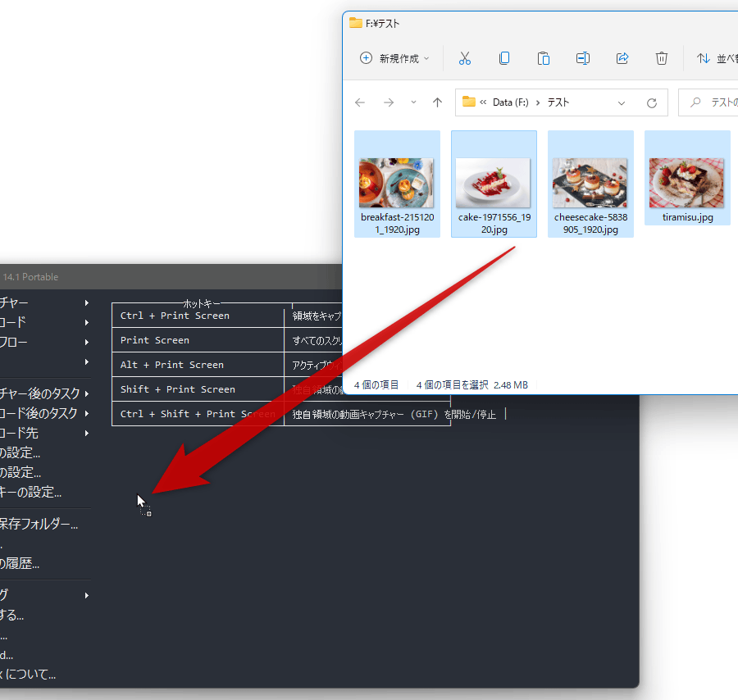Select the cake-1971556_1920.jpg thumbnail
The width and height of the screenshot is (738, 700).
[x=494, y=184]
